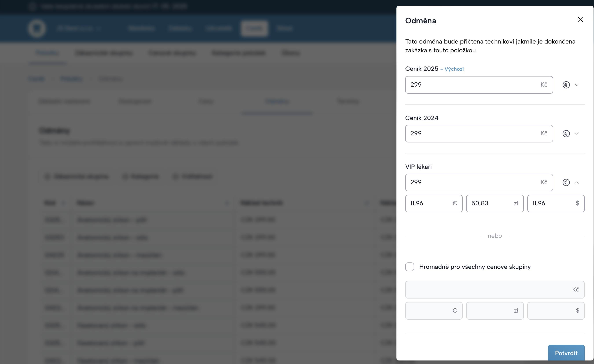
Task: Close the Odměna dialog
Action: click(x=580, y=19)
